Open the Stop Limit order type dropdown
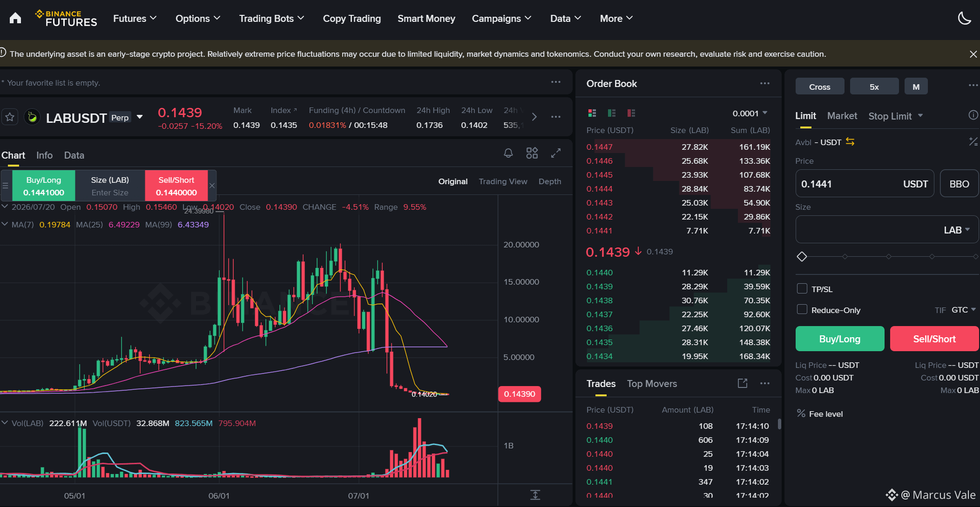980x507 pixels. click(x=895, y=116)
